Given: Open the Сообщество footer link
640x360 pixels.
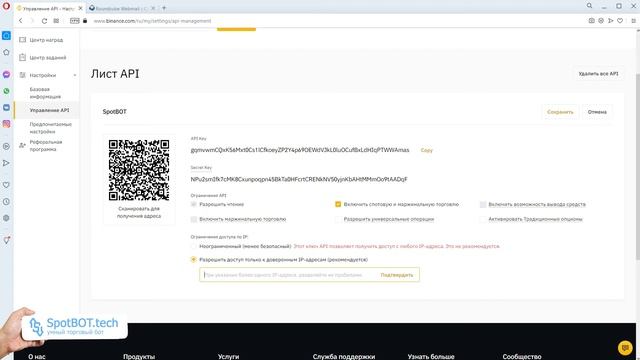Looking at the screenshot, I should [x=522, y=356].
